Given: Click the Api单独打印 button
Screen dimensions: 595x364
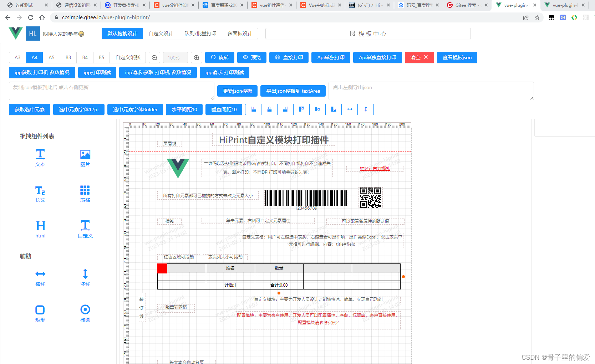Looking at the screenshot, I should tap(331, 57).
